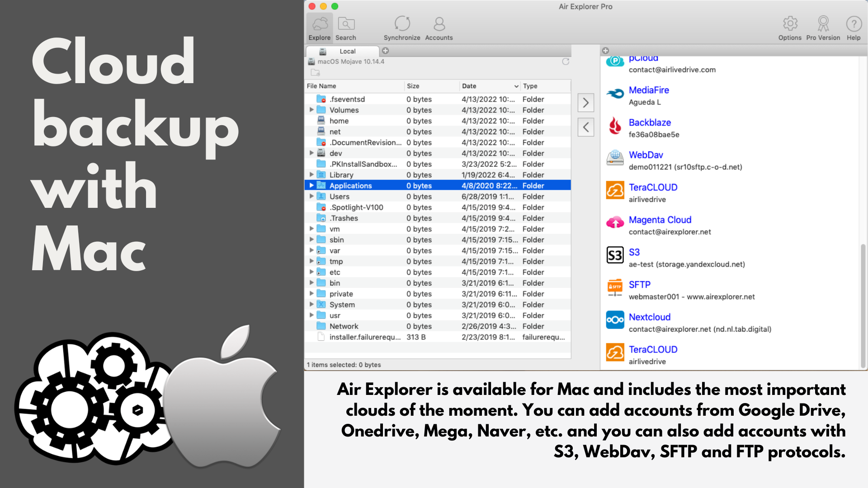
Task: Expand the Library folder tree item
Action: click(311, 175)
